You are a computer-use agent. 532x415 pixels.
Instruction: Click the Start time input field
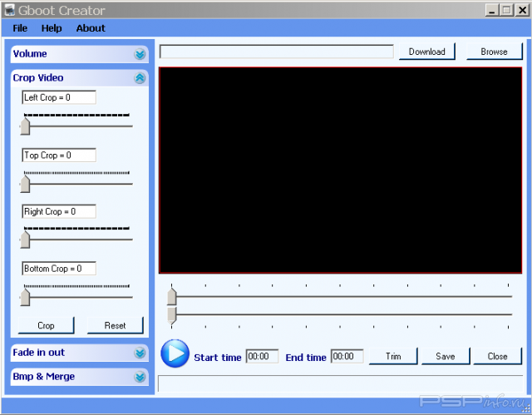262,356
